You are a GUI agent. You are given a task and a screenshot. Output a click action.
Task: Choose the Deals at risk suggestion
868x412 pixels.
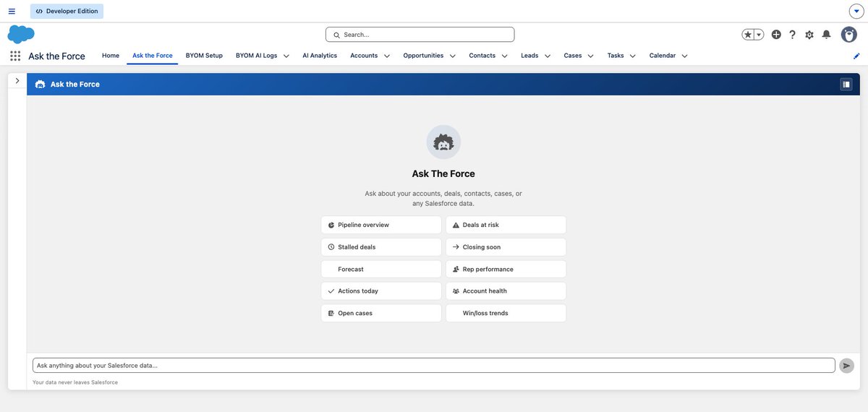[506, 225]
